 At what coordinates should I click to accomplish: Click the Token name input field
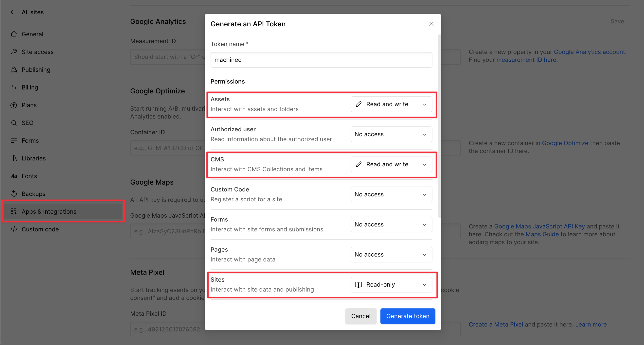(321, 60)
